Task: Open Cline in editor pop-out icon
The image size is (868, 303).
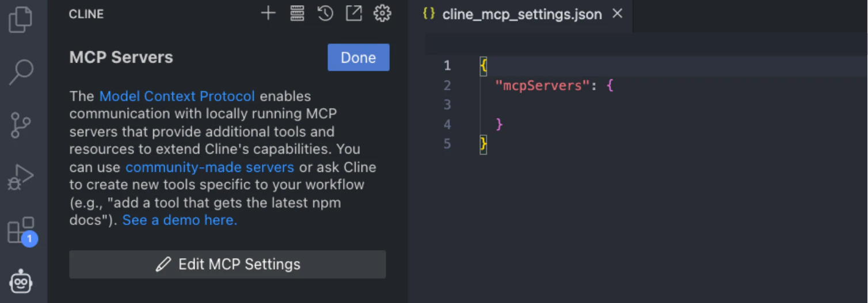Action: click(353, 13)
